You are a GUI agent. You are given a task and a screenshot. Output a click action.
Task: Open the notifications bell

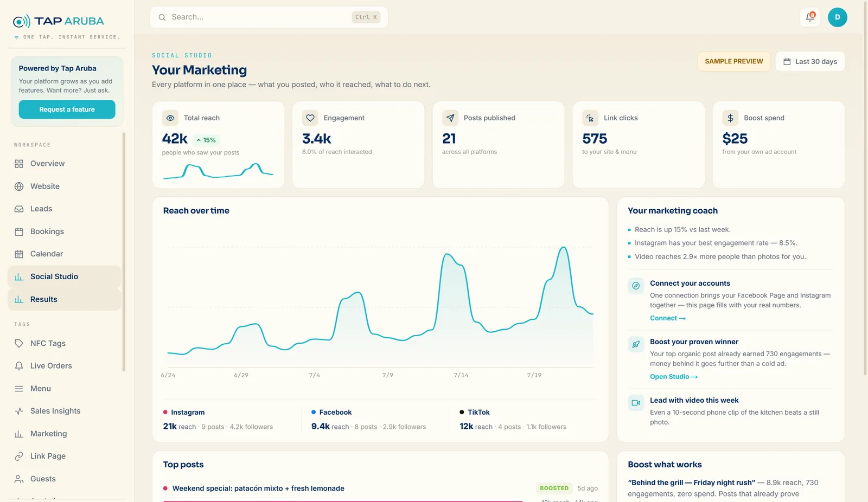pos(810,17)
